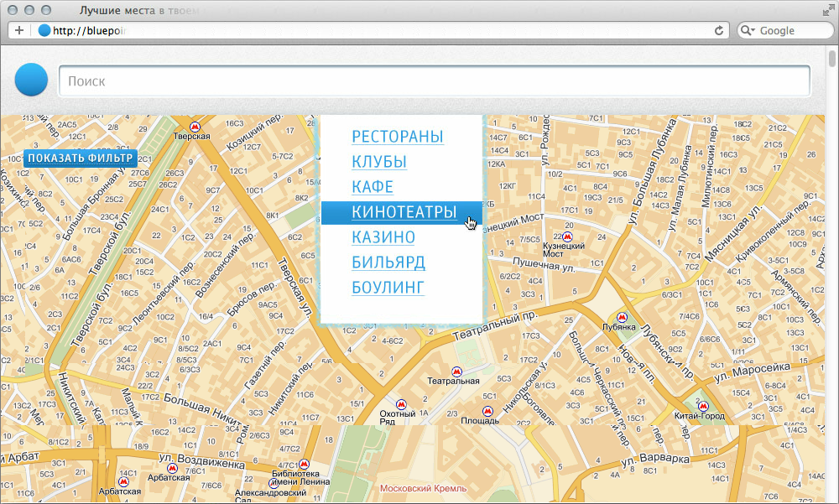Select the Театральная metro station icon
The width and height of the screenshot is (839, 504).
(456, 371)
